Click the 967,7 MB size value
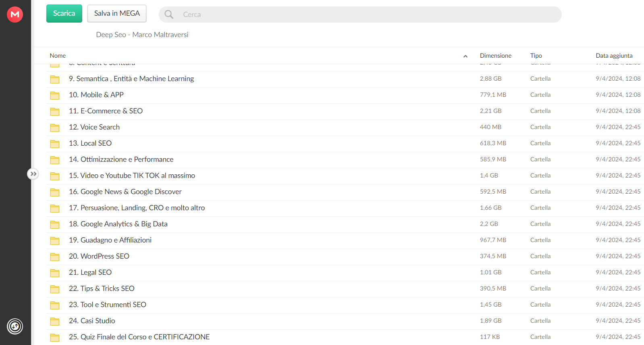Screen dimensions: 644x345 (x=493, y=240)
